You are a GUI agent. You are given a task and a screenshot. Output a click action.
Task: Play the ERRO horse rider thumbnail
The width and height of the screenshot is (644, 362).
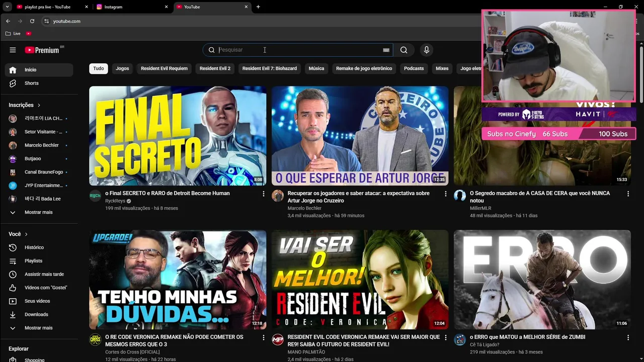(x=542, y=280)
